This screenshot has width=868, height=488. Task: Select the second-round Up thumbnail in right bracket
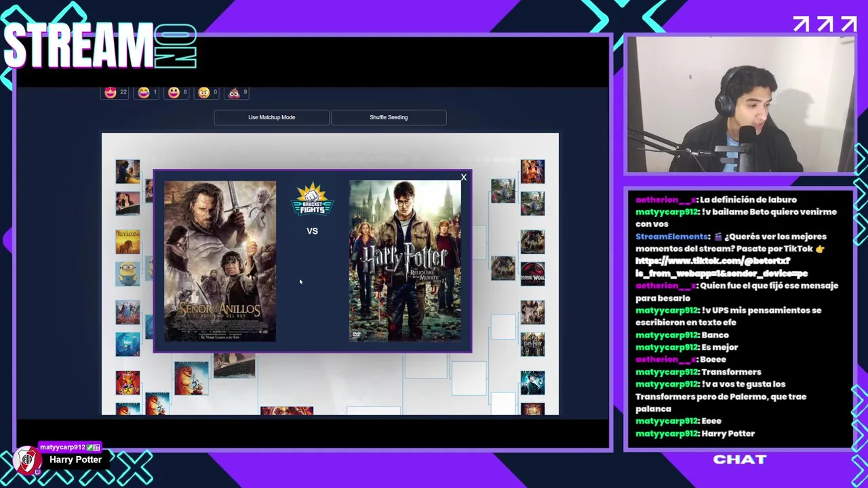tap(502, 191)
